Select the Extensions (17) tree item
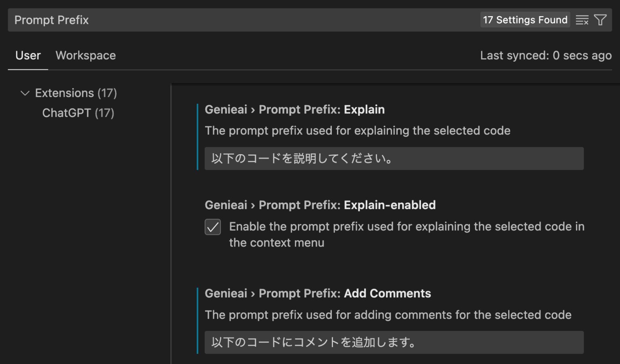620x364 pixels. [x=75, y=93]
